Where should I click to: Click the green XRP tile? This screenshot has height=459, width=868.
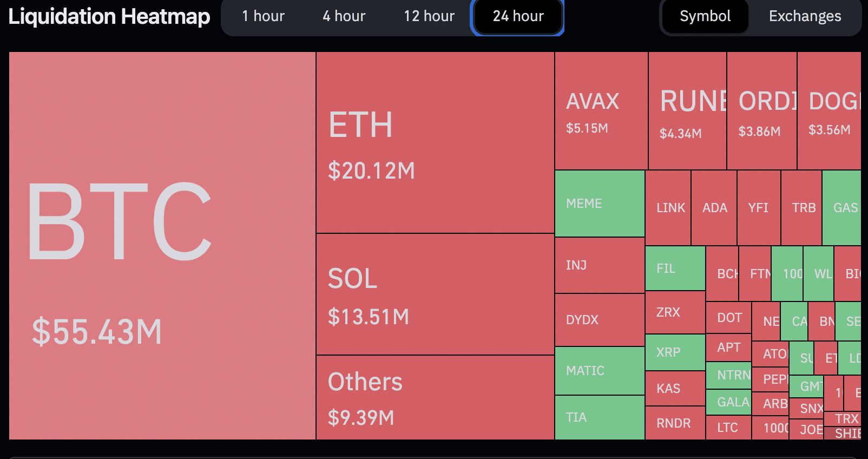(x=675, y=352)
